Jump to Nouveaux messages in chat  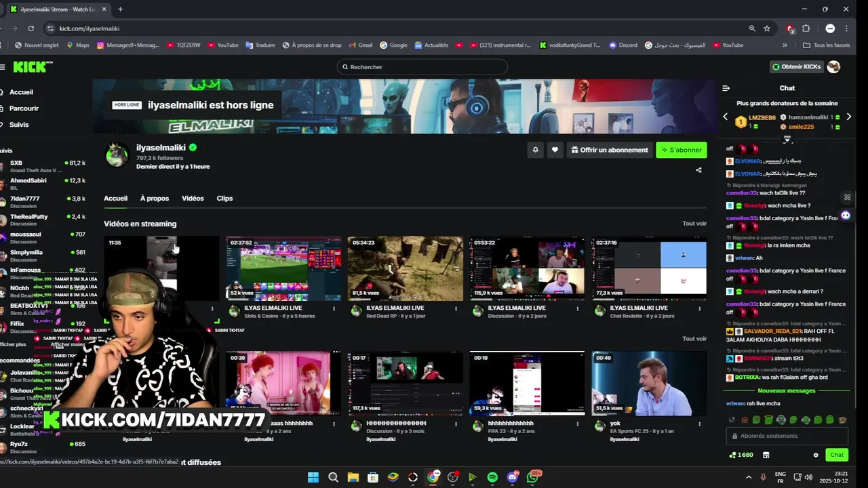coord(787,391)
